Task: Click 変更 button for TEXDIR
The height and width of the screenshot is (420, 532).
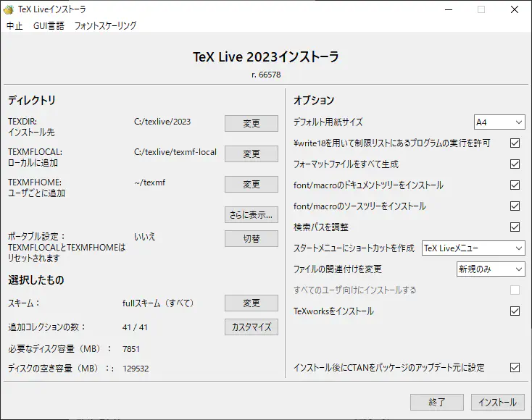Action: [251, 123]
